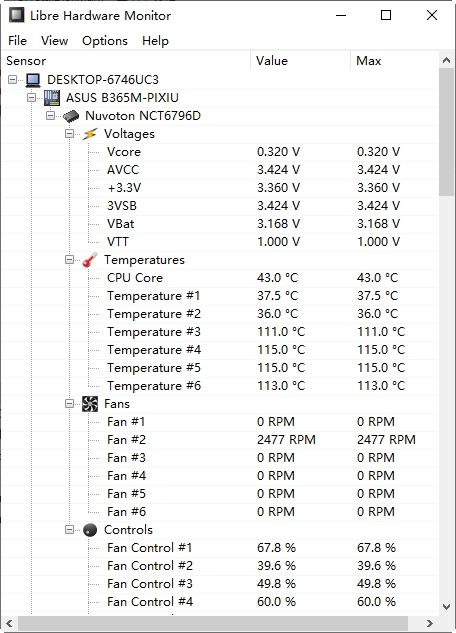Open the Options menu
Image resolution: width=456 pixels, height=633 pixels.
[105, 41]
